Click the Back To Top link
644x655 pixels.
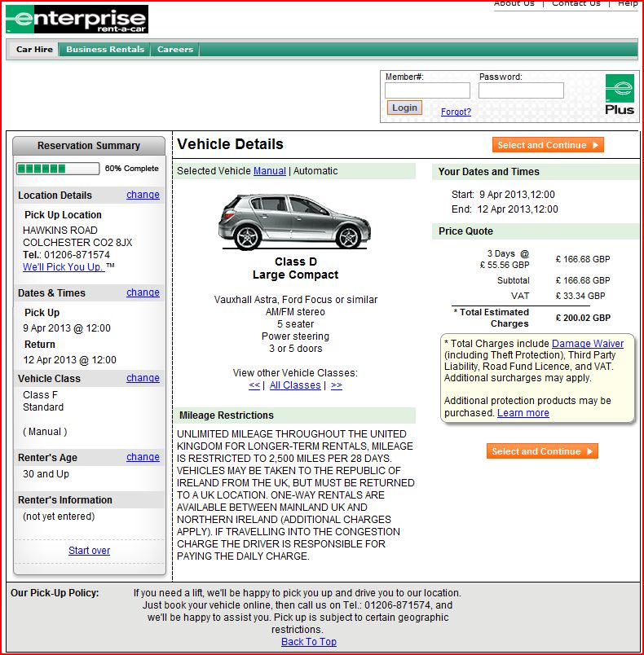coord(309,642)
